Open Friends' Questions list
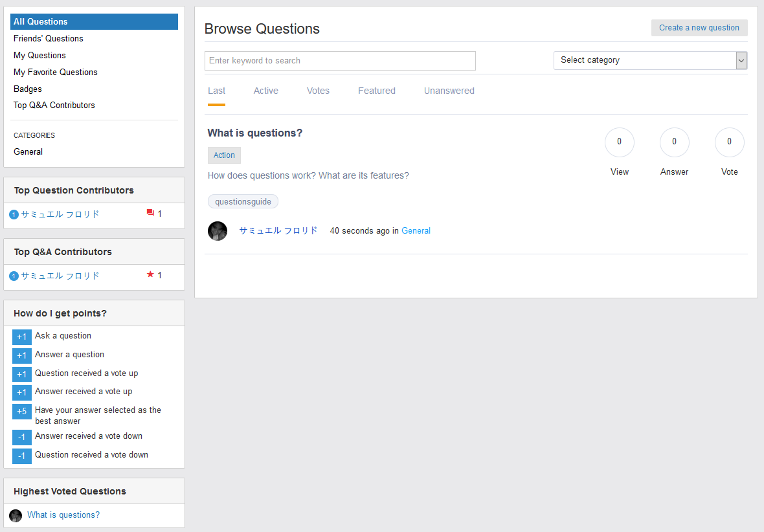 (x=49, y=38)
